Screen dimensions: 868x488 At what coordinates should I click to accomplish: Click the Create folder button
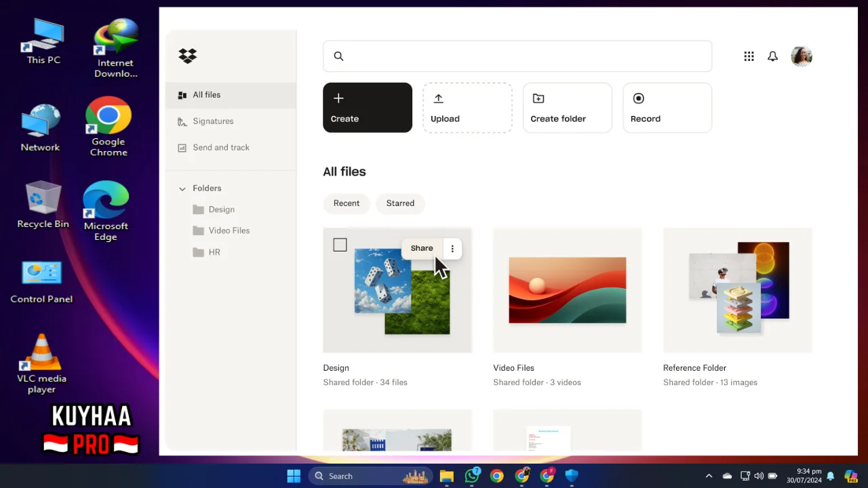point(568,108)
